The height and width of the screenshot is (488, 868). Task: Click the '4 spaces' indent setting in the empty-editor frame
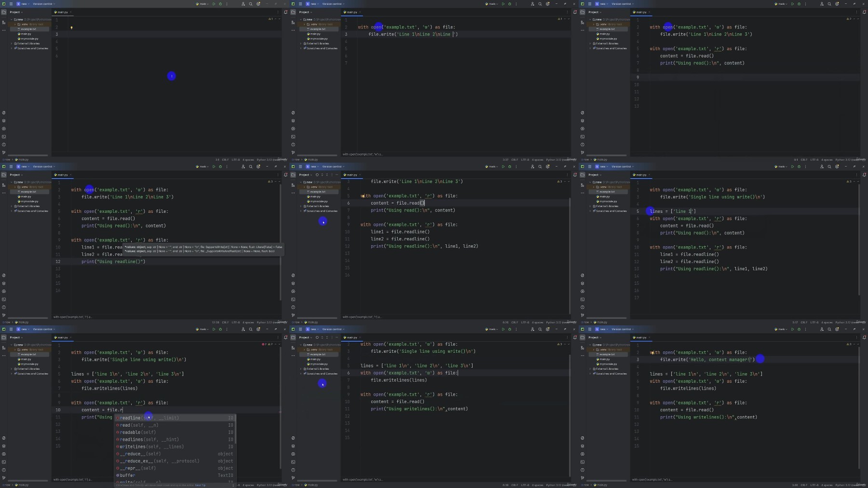248,159
